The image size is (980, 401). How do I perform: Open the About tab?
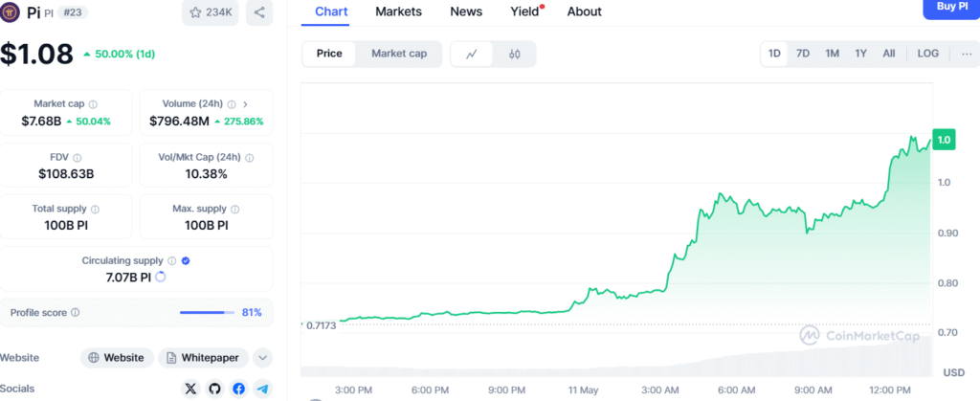(x=585, y=11)
